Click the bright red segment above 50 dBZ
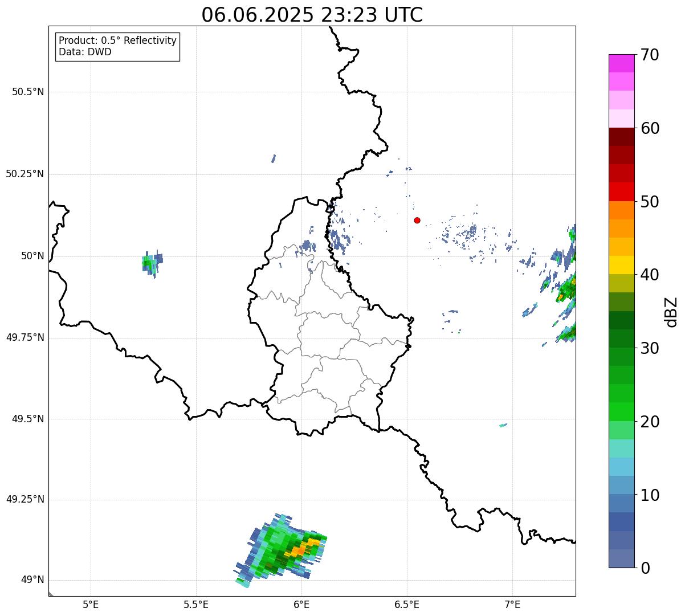 [621, 192]
